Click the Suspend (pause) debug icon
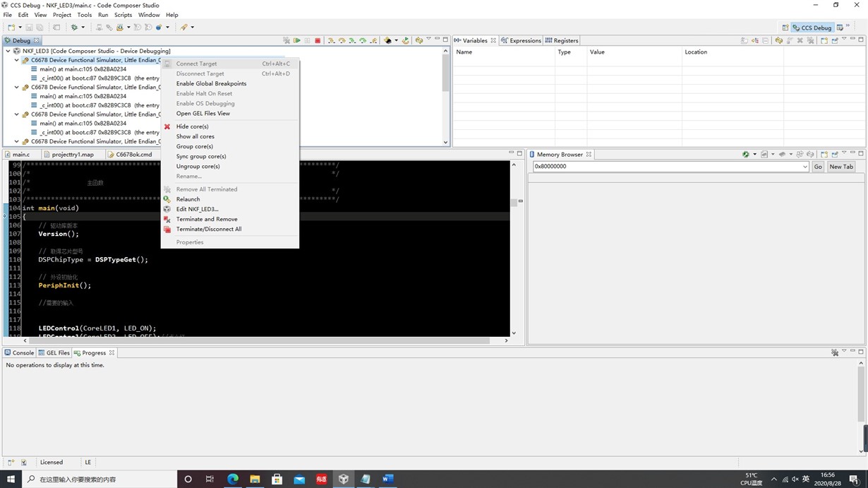868x488 pixels. click(x=308, y=40)
